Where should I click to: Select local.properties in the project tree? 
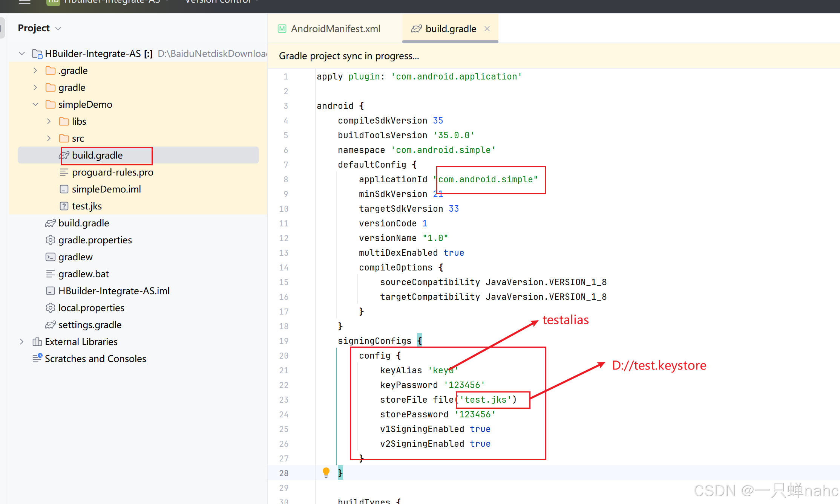click(91, 308)
